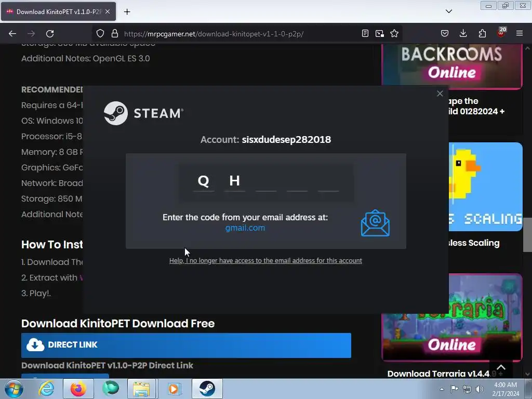Click 'Download KinitoPET Download Free' heading

point(118,323)
